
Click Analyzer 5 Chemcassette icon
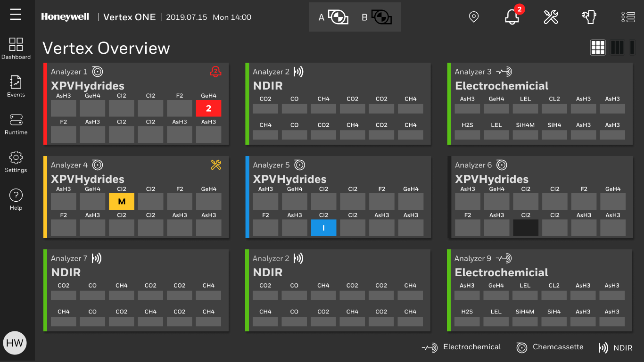(299, 165)
